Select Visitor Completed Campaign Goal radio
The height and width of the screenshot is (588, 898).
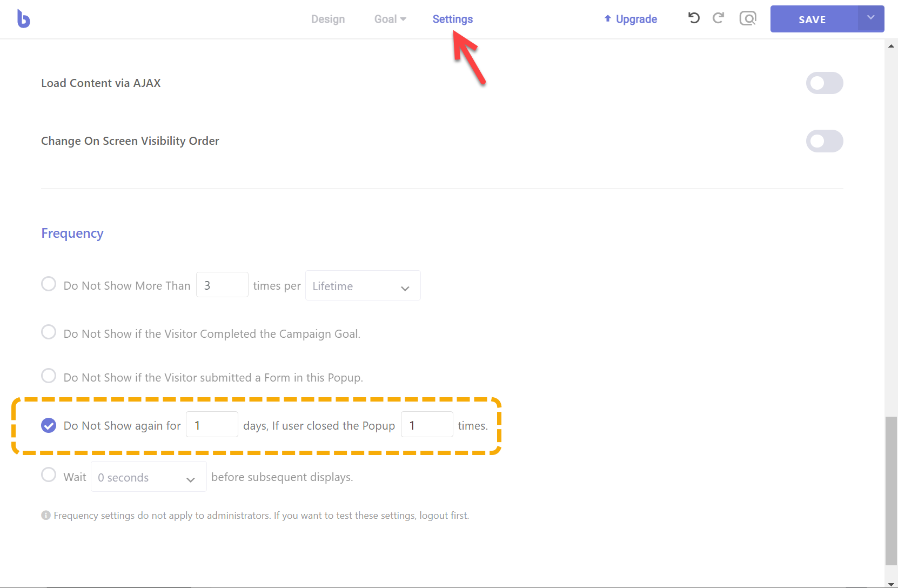49,332
